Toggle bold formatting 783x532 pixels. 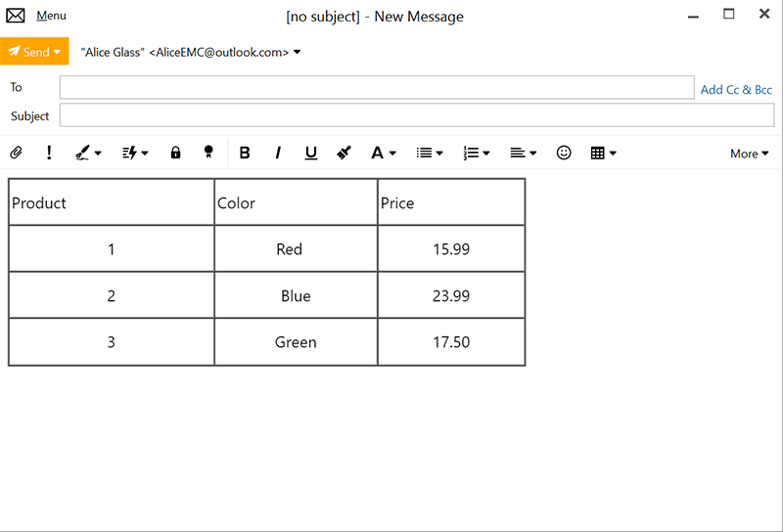coord(245,153)
